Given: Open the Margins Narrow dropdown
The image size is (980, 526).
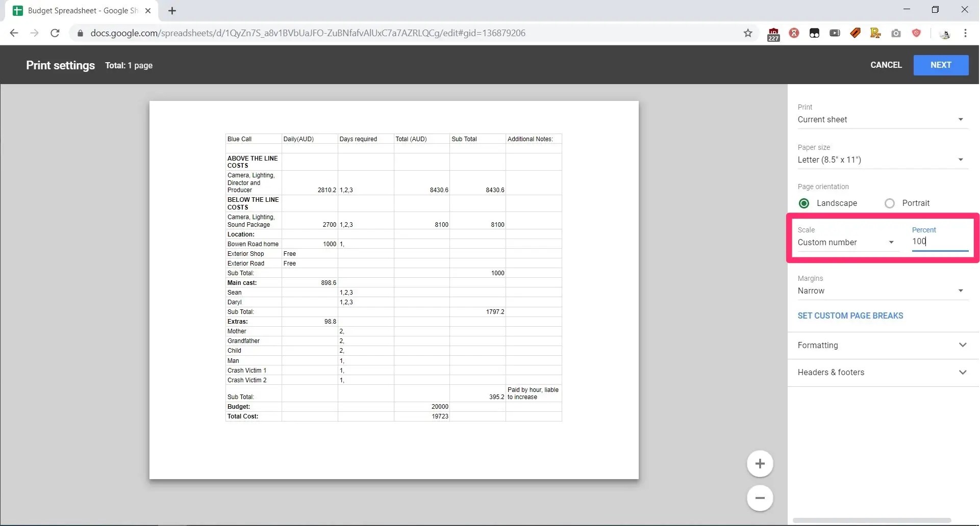Looking at the screenshot, I should [x=882, y=291].
